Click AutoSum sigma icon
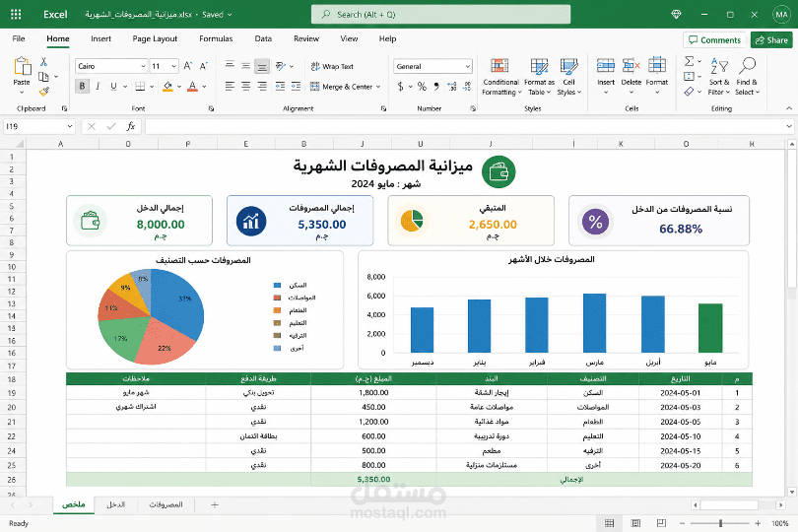Image resolution: width=798 pixels, height=532 pixels. click(689, 62)
